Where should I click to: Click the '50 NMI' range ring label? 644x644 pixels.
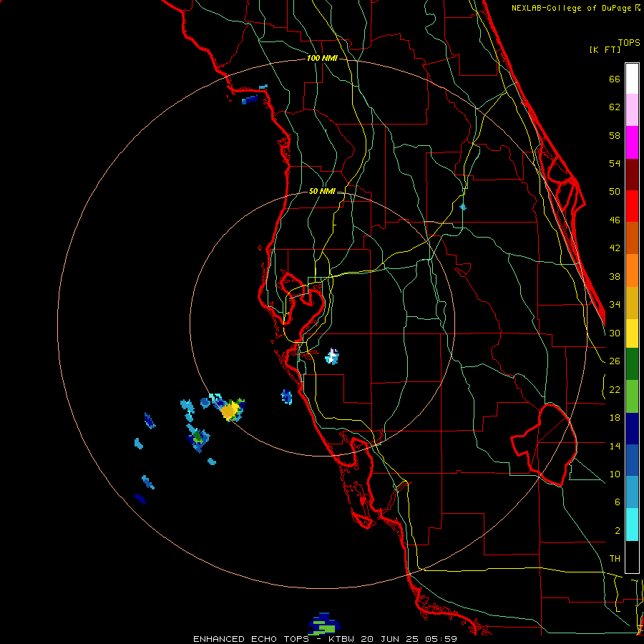coord(322,191)
